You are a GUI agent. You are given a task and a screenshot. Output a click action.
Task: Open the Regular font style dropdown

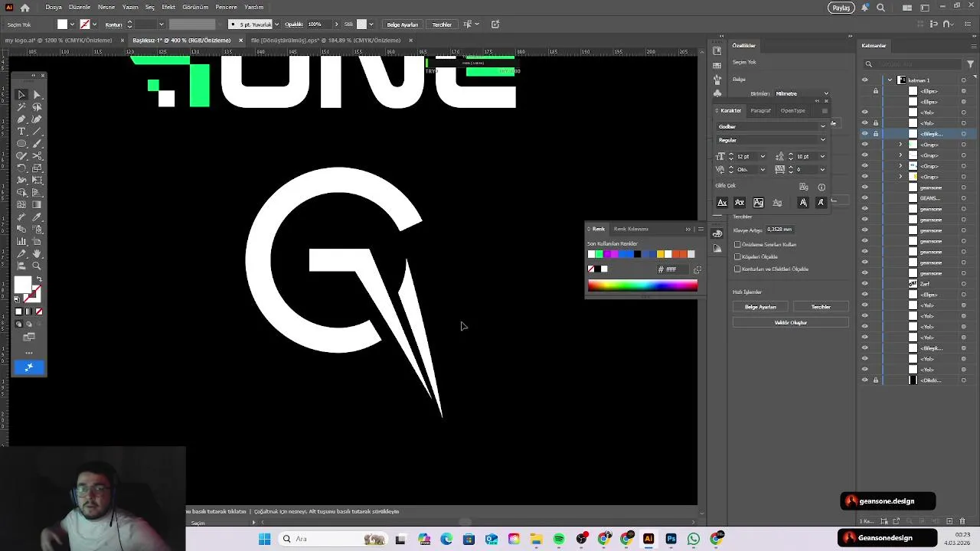point(823,140)
